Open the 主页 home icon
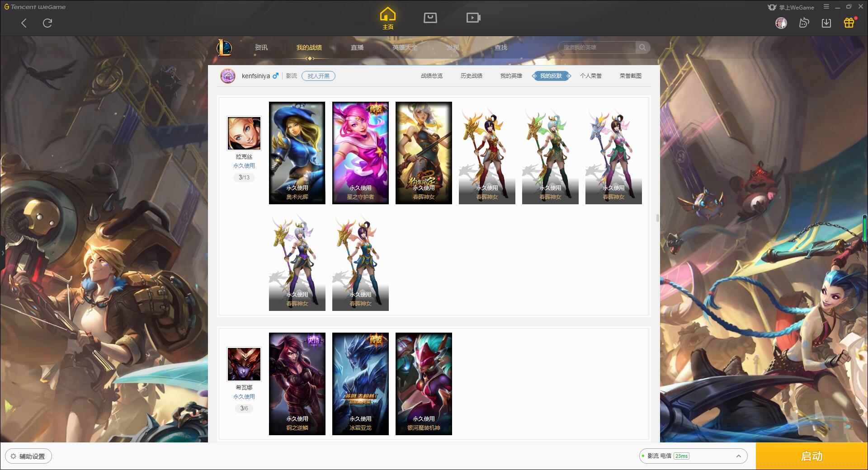Screen dimensions: 868x470 click(x=387, y=19)
